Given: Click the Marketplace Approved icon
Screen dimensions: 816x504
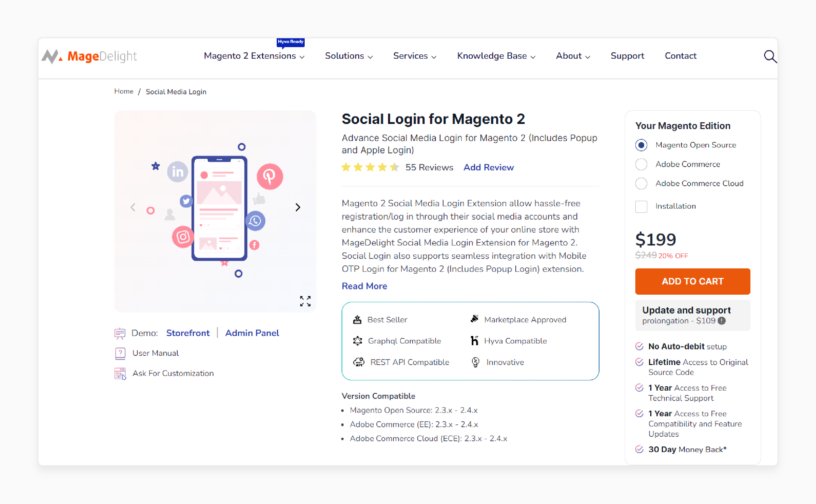Looking at the screenshot, I should point(474,319).
